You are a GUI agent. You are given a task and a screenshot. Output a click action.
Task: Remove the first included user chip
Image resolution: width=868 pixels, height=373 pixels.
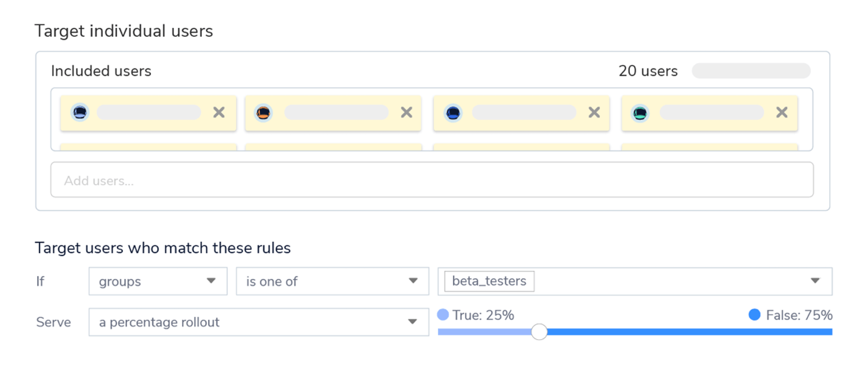[219, 113]
